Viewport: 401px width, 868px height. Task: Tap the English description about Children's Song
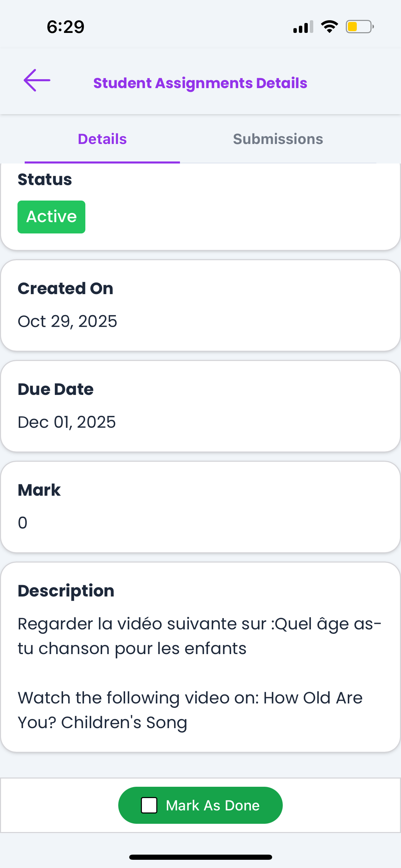click(190, 710)
